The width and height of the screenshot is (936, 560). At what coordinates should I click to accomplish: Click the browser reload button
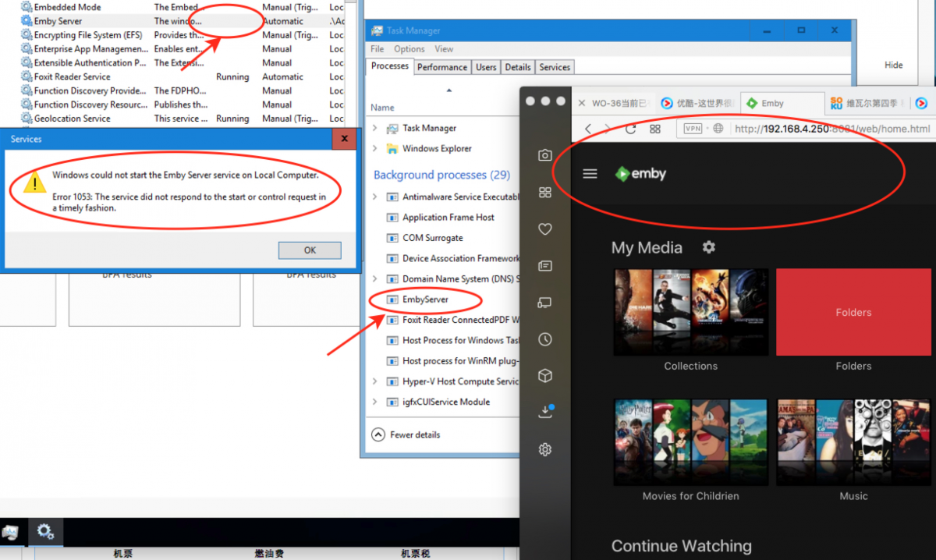[631, 129]
